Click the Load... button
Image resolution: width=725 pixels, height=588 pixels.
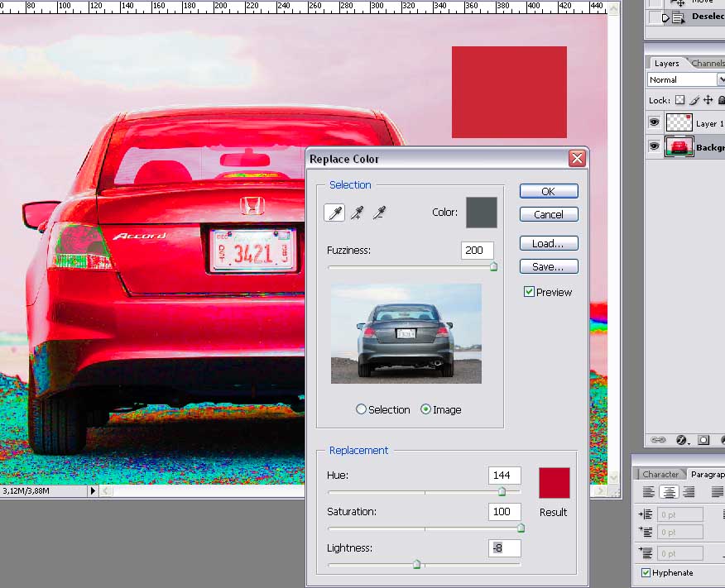(549, 243)
